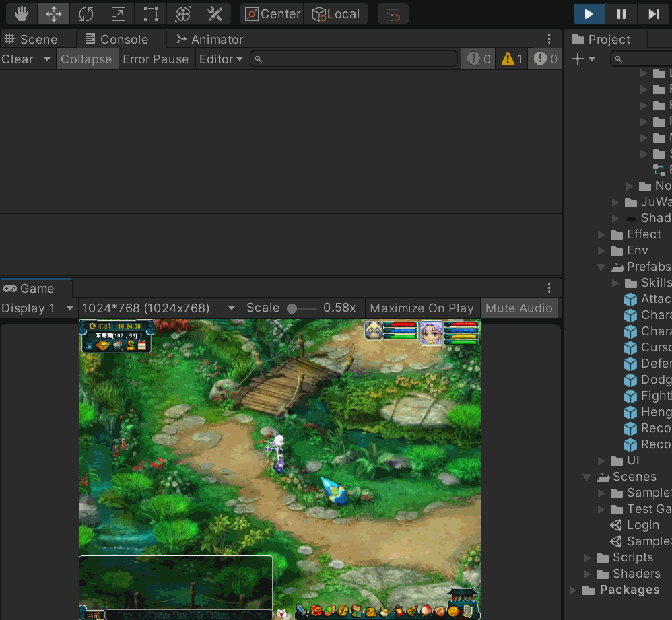Screen dimensions: 672x620
Task: Select the Env folder
Action: pyautogui.click(x=629, y=250)
